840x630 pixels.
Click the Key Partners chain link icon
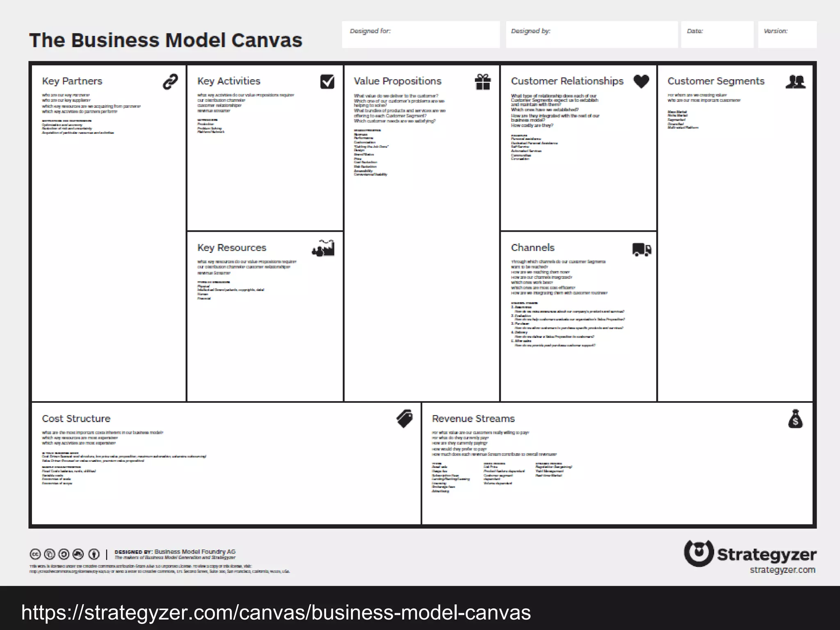point(170,82)
